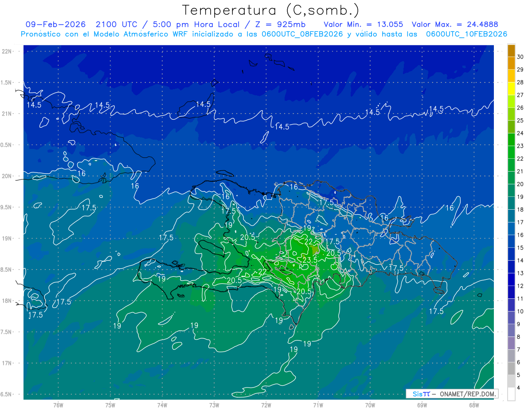Click the "76W" longitude axis label
This screenshot has height=411, width=532.
click(58, 405)
